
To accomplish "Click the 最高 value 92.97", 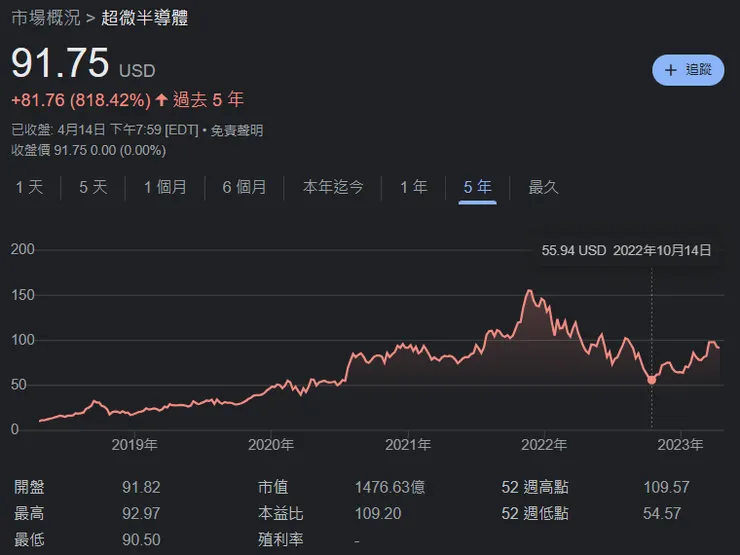I will coord(141,513).
